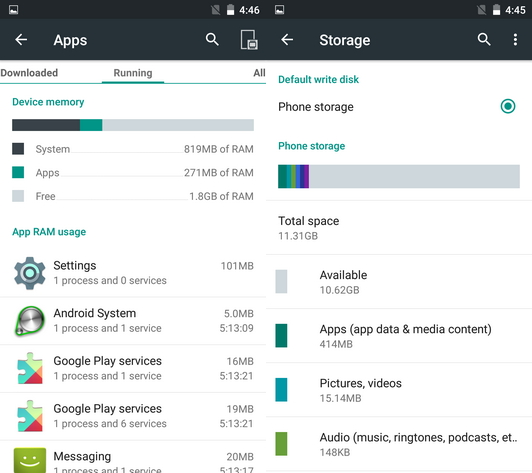
Task: Go back from the Storage screen
Action: click(287, 40)
